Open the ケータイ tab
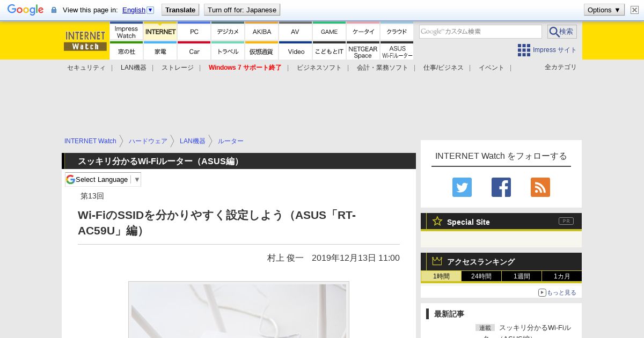Screen dimensions: 644x338 [x=363, y=31]
